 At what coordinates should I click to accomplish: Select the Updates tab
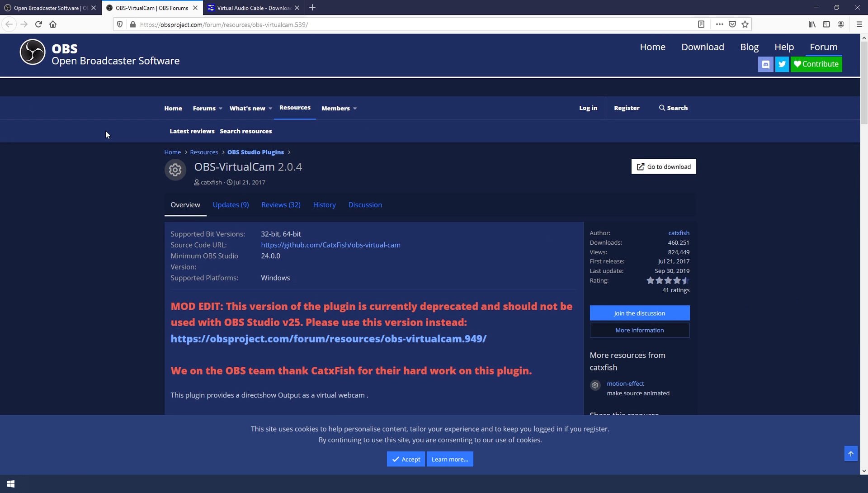230,204
